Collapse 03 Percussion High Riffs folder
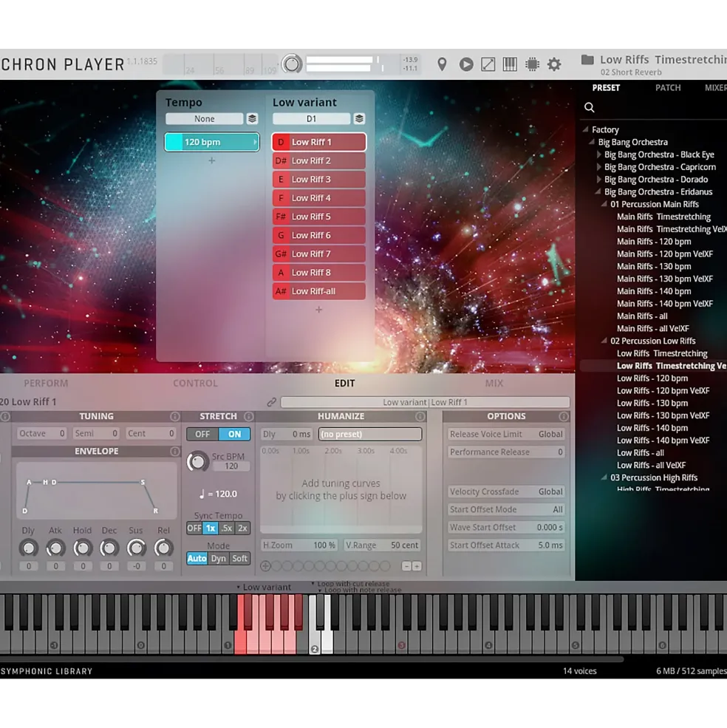The width and height of the screenshot is (727, 728). (604, 477)
